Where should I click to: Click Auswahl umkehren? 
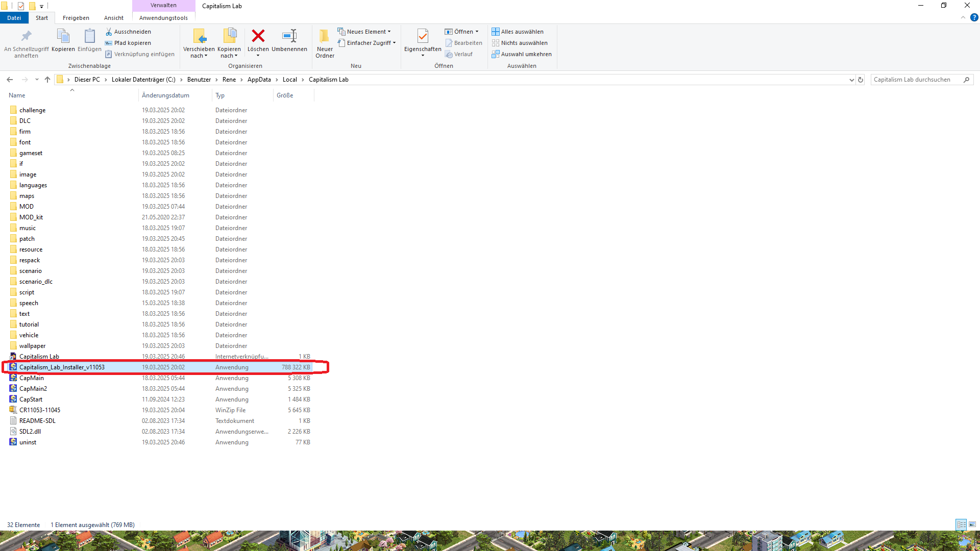coord(522,54)
